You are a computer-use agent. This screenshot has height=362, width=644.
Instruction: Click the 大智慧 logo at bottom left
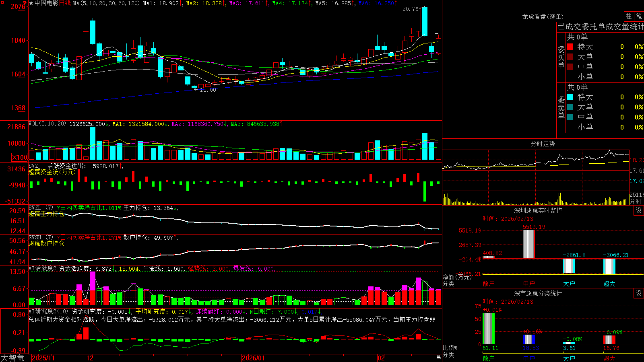12,358
